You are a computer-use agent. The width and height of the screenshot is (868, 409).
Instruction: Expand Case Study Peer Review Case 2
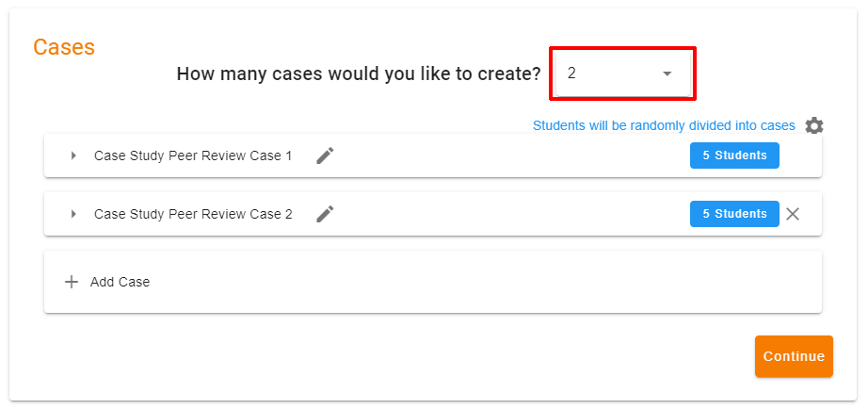pos(73,214)
